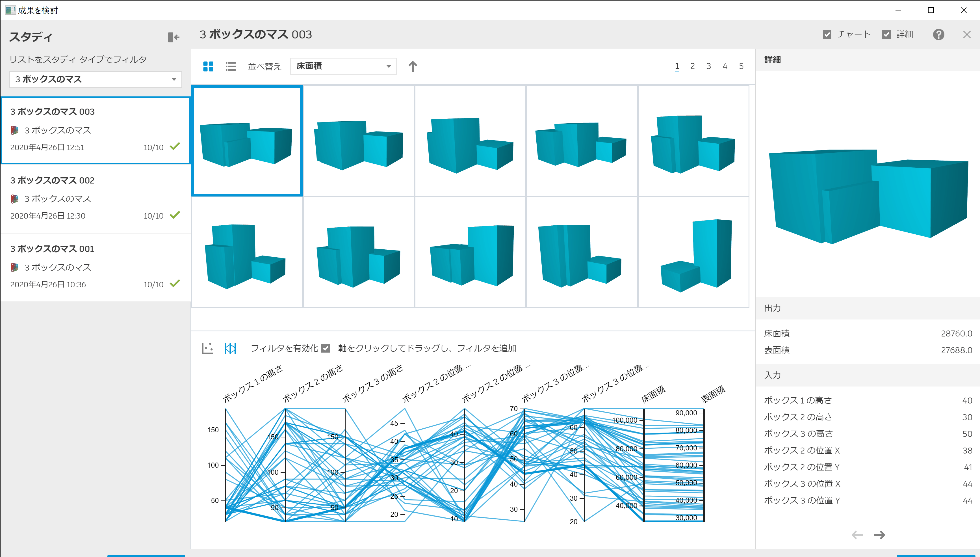Viewport: 980px width, 557px height.
Task: Click the previous outcome left arrow
Action: coord(857,534)
